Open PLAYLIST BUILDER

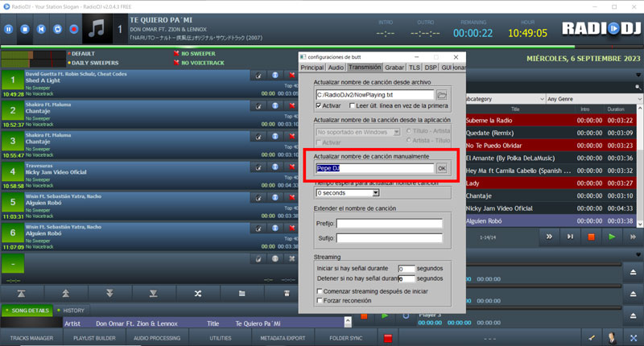pyautogui.click(x=94, y=338)
